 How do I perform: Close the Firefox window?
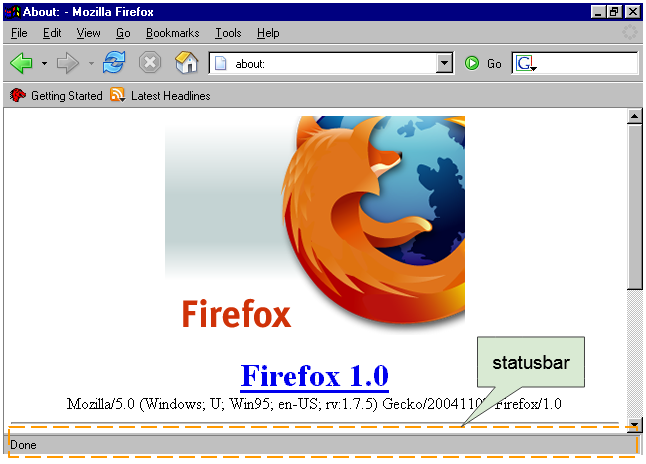pos(633,12)
